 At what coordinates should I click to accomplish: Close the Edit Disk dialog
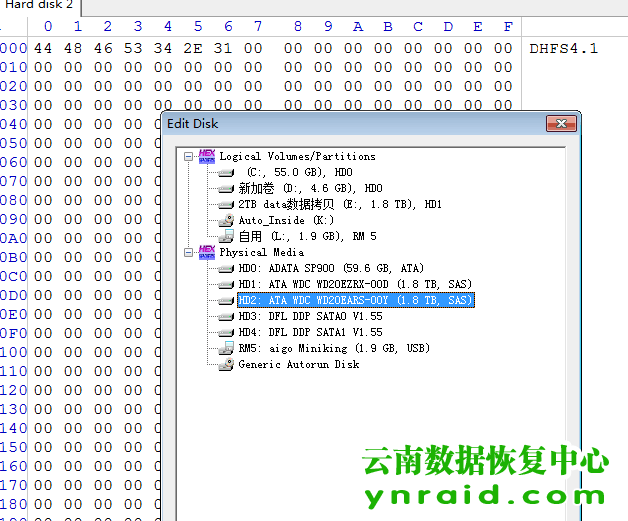562,123
